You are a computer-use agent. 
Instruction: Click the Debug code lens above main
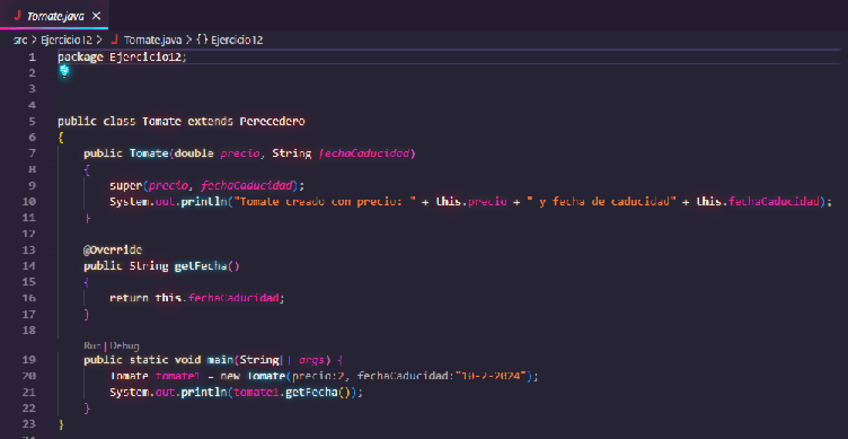click(x=123, y=345)
